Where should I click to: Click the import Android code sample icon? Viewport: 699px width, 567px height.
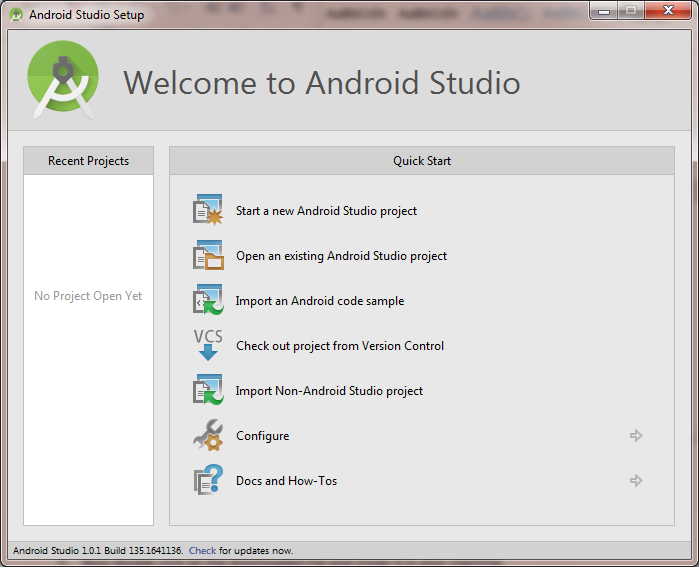pos(208,300)
